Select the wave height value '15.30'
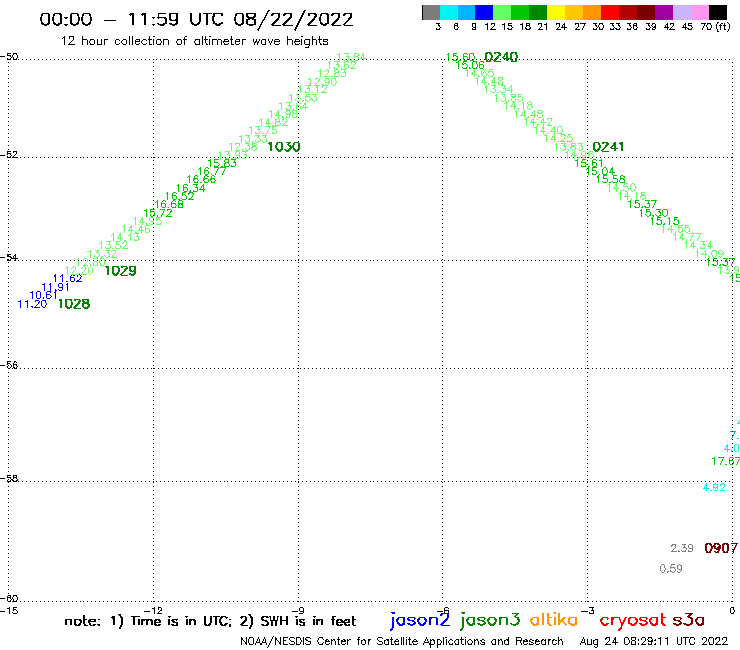The image size is (740, 650). 654,213
